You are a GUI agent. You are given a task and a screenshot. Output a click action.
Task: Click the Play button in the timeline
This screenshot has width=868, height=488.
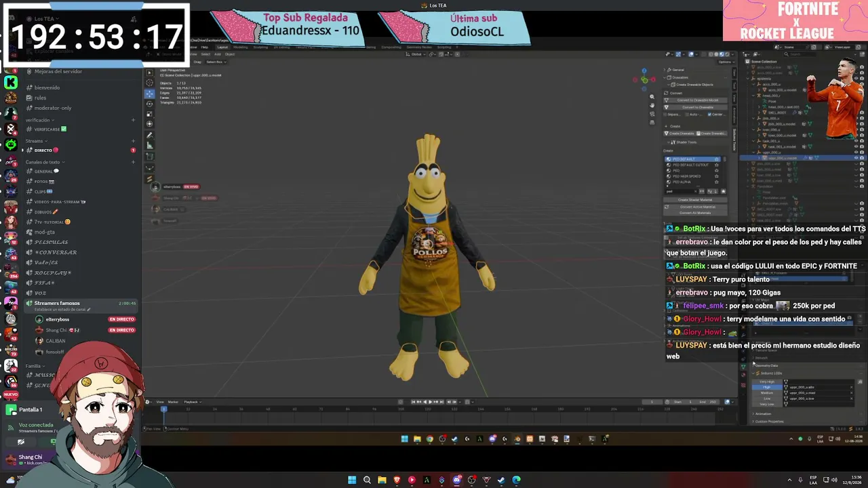430,402
